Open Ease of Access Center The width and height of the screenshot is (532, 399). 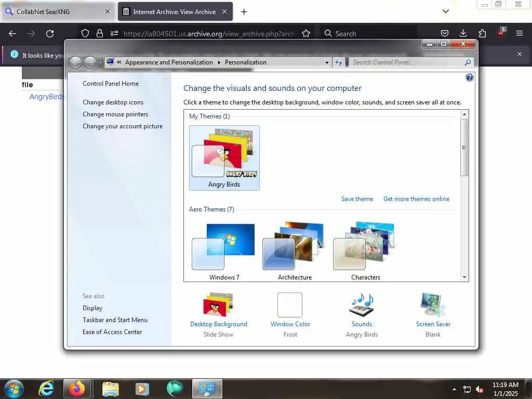coord(112,332)
